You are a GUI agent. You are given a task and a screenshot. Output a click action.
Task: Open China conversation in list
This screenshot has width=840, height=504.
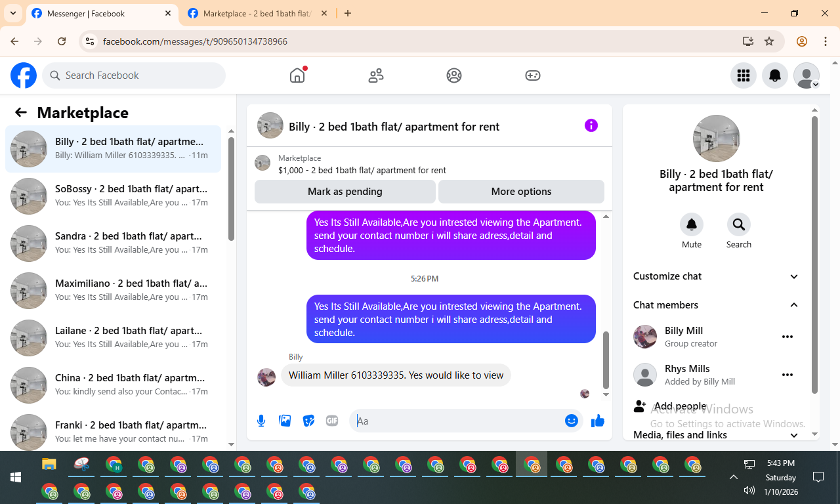(x=114, y=385)
